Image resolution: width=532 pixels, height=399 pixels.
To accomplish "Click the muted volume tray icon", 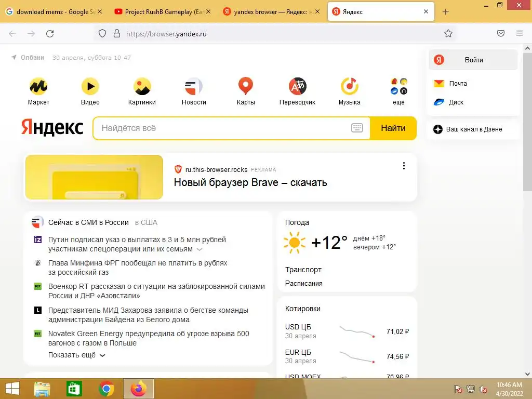I will [483, 389].
